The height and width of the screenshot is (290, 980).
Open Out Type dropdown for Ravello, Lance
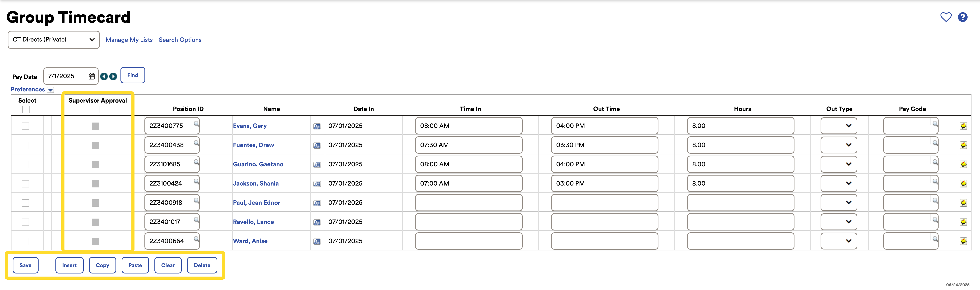[838, 222]
